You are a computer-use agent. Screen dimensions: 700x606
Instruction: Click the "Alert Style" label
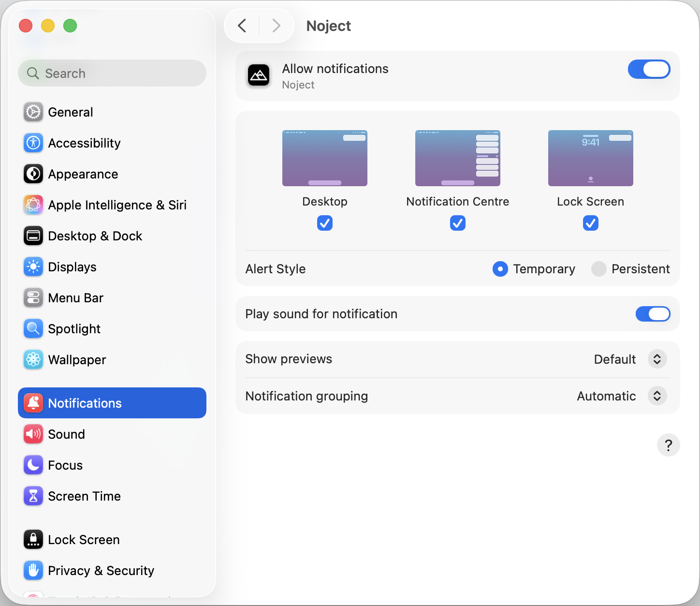(276, 269)
